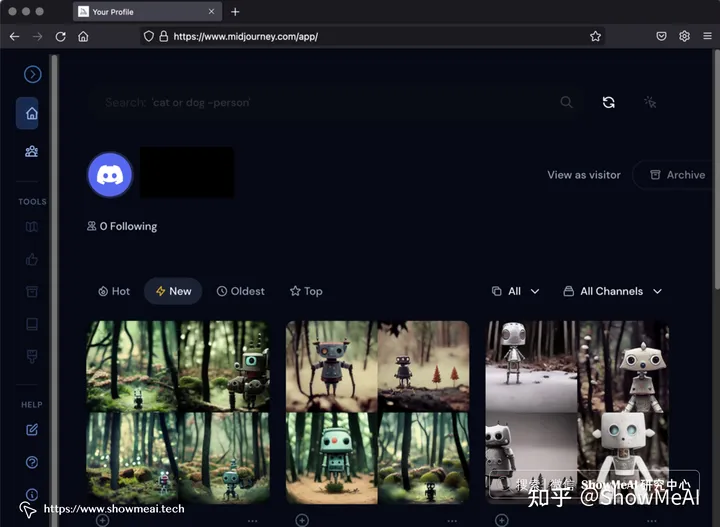720x527 pixels.
Task: Click the browser forward arrow
Action: tap(38, 36)
